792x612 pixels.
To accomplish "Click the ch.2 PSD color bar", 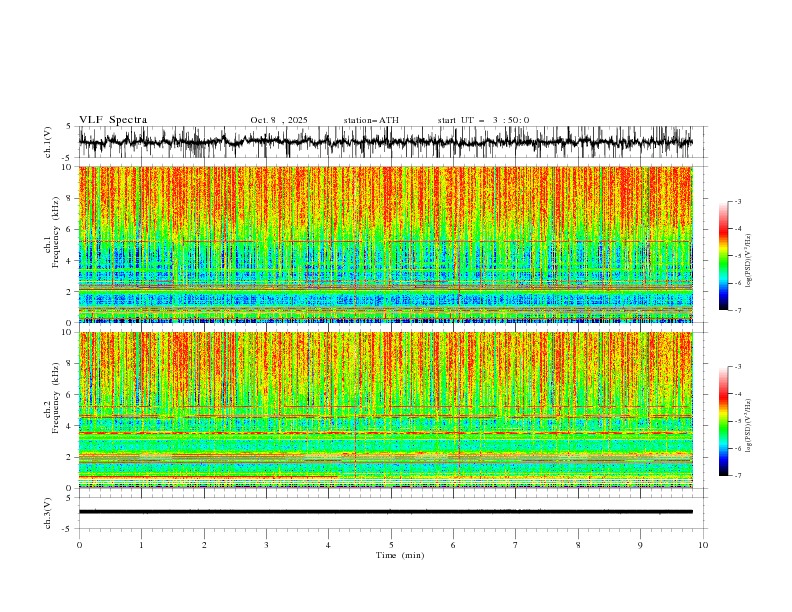I will tap(723, 421).
